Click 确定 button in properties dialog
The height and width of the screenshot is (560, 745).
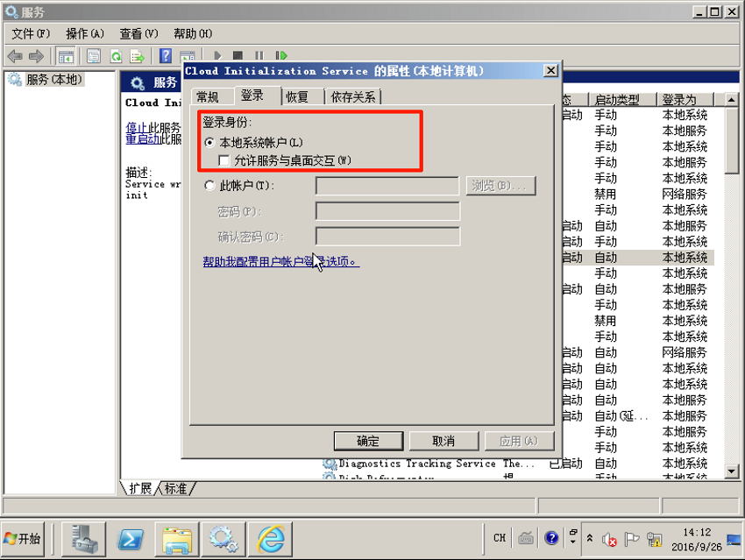coord(368,442)
